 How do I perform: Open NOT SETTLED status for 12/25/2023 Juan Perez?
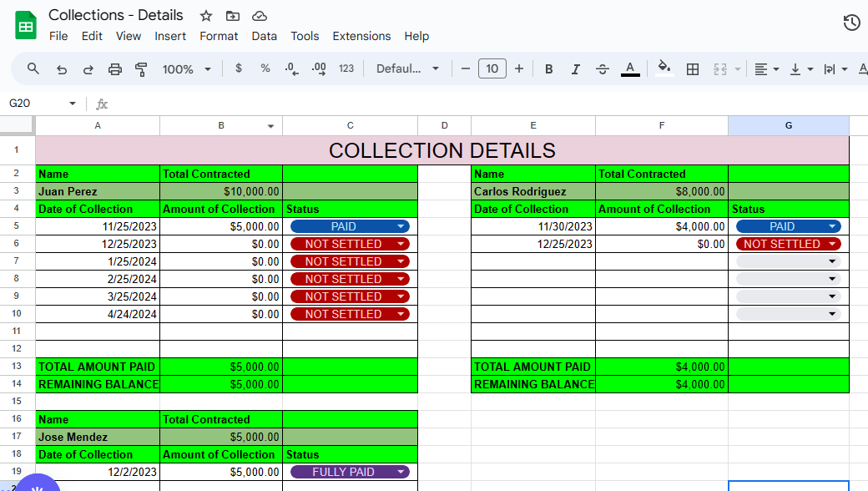(350, 244)
